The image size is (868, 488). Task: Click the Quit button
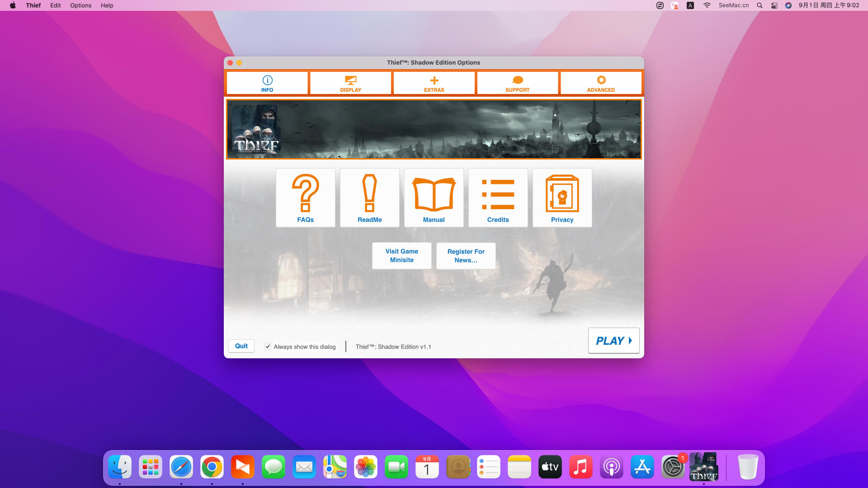point(241,346)
